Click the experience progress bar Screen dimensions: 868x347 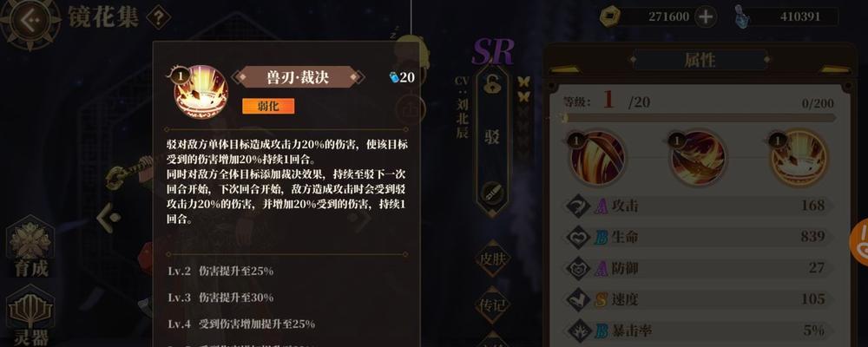click(x=699, y=118)
